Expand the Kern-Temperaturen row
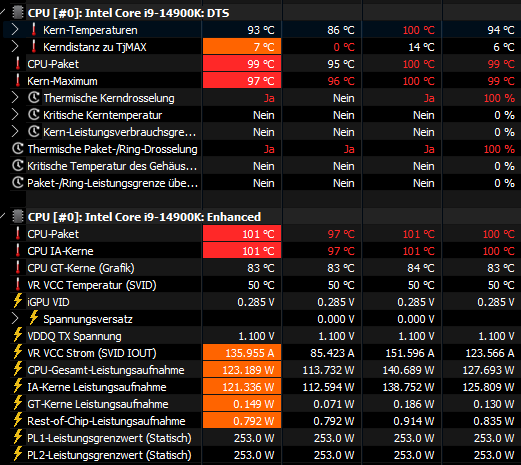Viewport: 521px width, 465px height. point(15,30)
